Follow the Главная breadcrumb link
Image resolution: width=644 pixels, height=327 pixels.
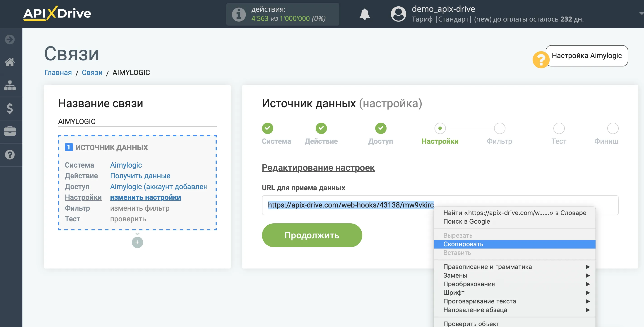[58, 73]
